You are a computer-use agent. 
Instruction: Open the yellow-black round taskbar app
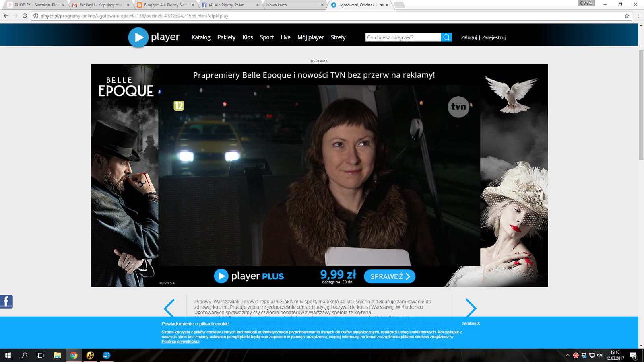coord(90,355)
